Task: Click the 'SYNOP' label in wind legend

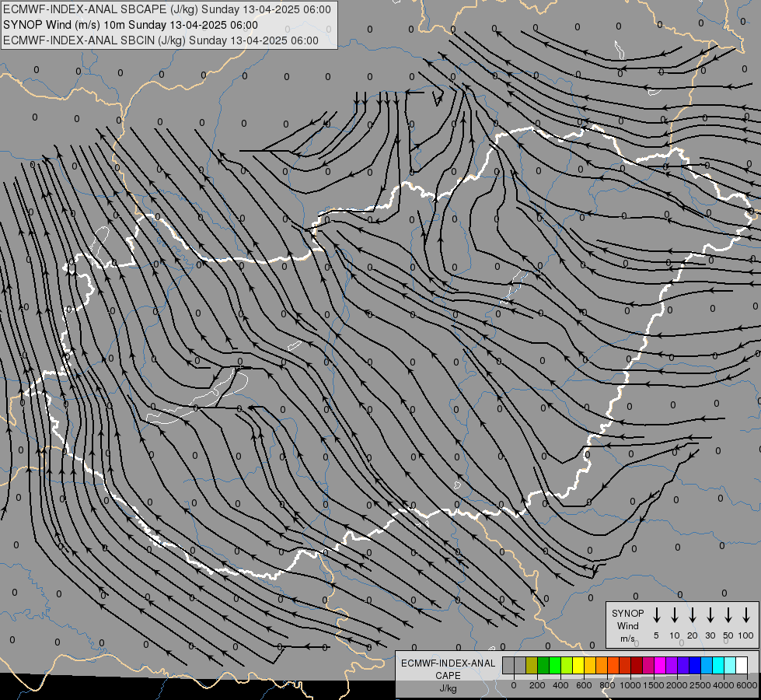Action: 627,614
